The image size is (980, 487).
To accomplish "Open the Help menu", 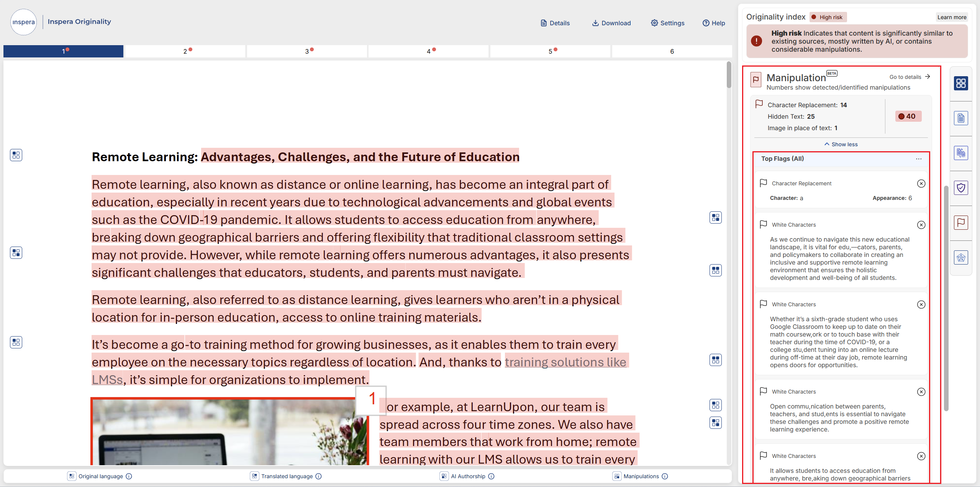I will point(714,23).
